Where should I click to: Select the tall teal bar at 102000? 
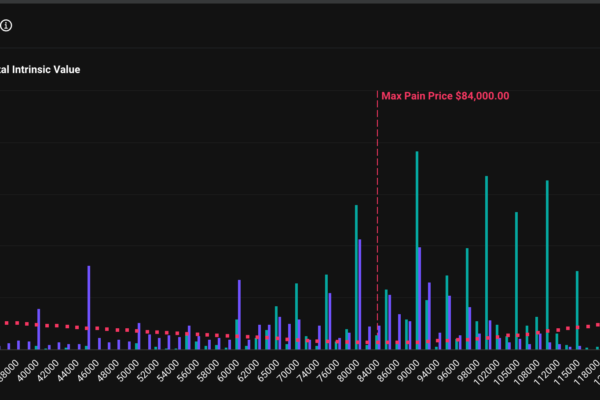point(486,260)
